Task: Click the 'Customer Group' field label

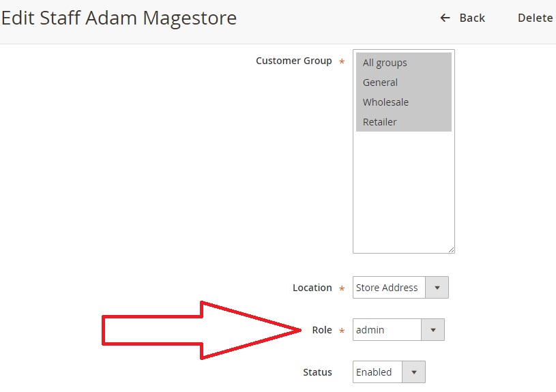Action: pos(293,61)
